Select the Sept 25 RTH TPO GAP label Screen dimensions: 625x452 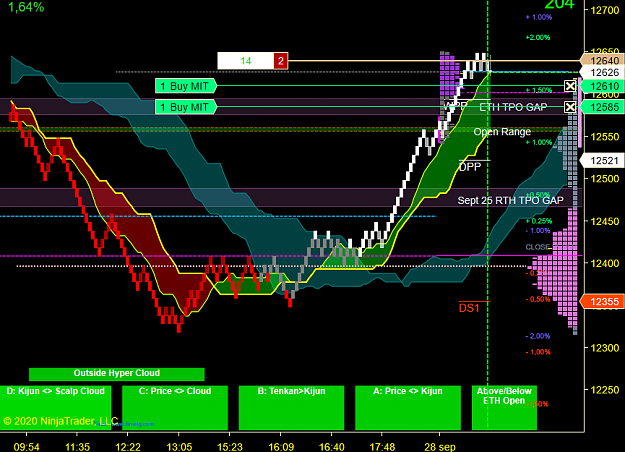click(510, 200)
